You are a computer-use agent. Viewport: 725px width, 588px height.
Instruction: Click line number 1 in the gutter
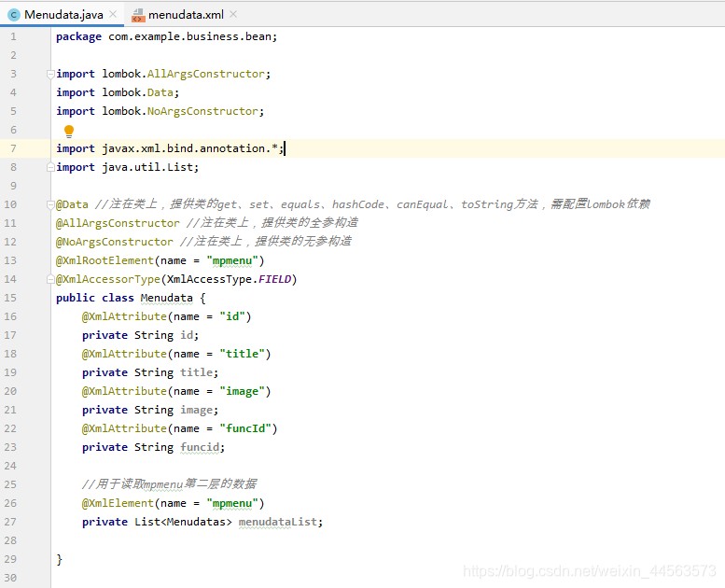(13, 37)
